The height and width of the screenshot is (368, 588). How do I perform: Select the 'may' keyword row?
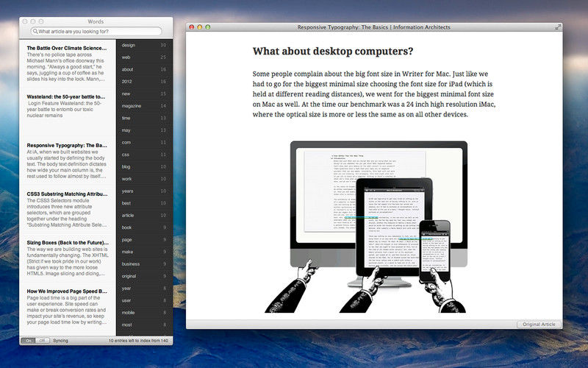(x=144, y=130)
